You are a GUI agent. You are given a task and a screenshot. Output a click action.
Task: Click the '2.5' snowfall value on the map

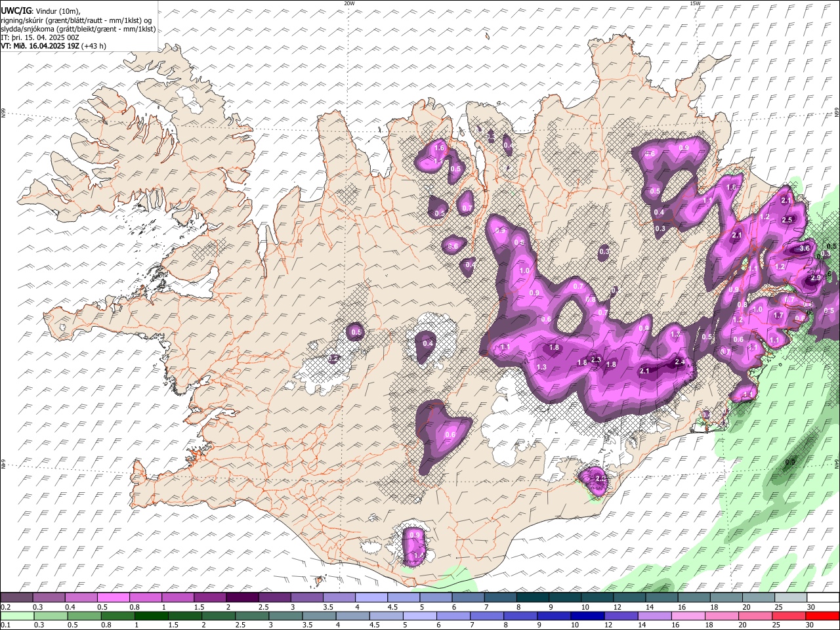(787, 220)
